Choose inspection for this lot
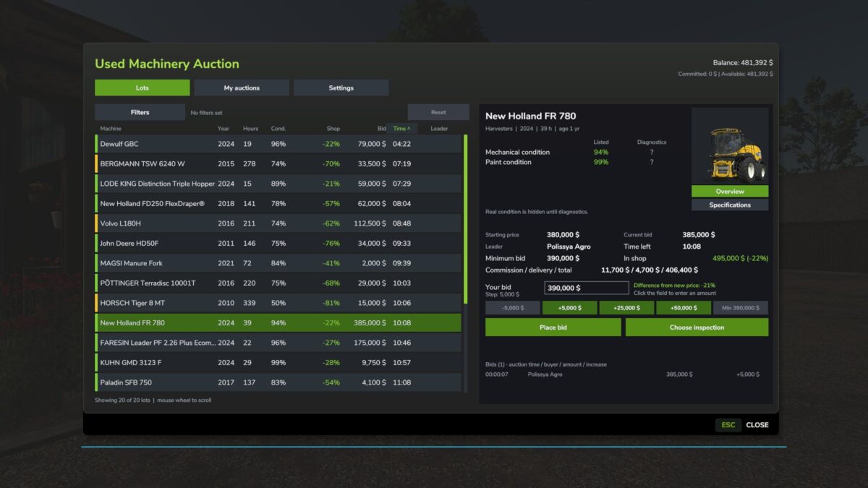The height and width of the screenshot is (488, 868). click(x=697, y=328)
